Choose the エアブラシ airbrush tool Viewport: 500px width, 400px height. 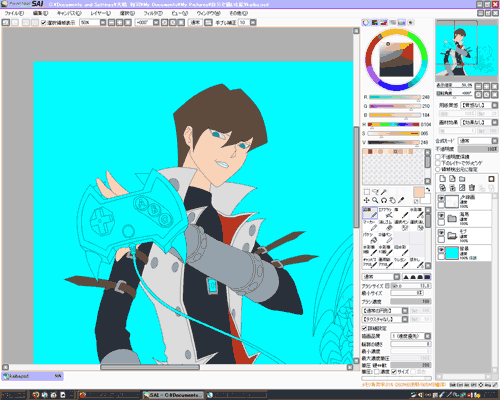(x=386, y=213)
